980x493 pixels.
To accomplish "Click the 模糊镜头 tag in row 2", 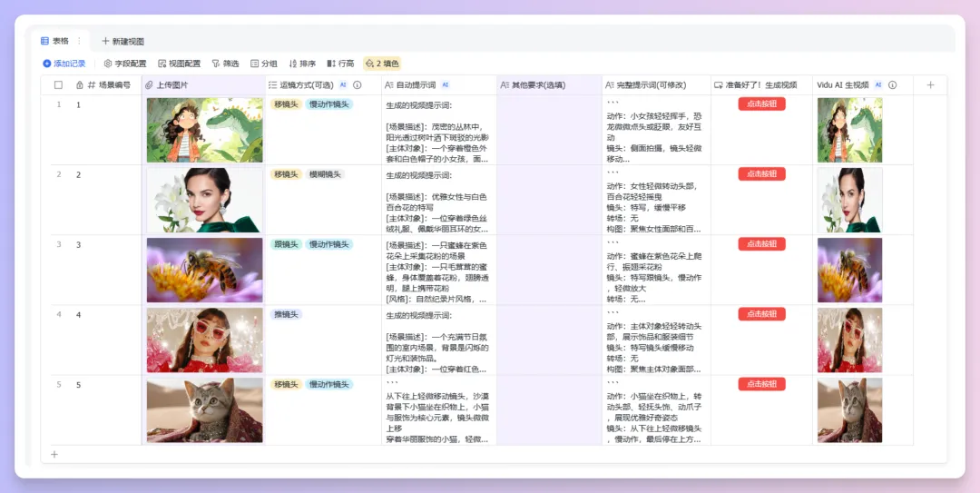I will coord(326,174).
